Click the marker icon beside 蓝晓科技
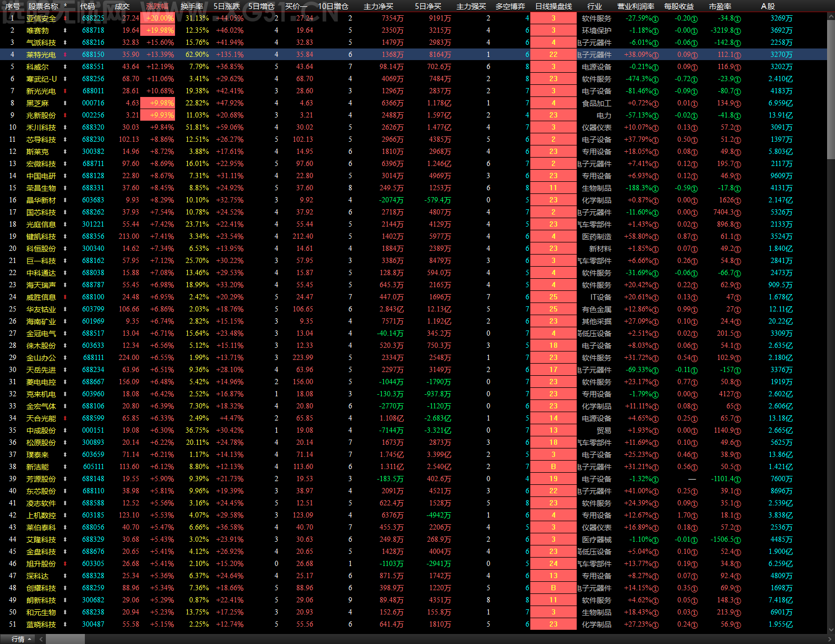The image size is (835, 644). click(65, 625)
